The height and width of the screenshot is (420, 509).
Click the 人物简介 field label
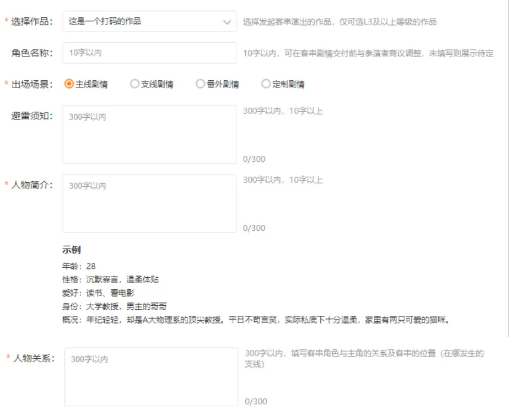point(32,184)
